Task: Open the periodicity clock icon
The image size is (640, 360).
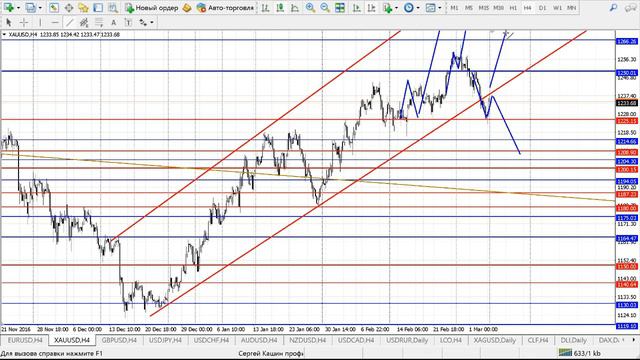Action: (x=409, y=7)
